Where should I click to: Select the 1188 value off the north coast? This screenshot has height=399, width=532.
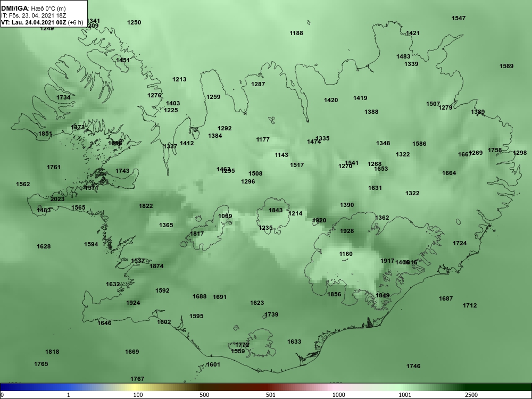click(296, 33)
